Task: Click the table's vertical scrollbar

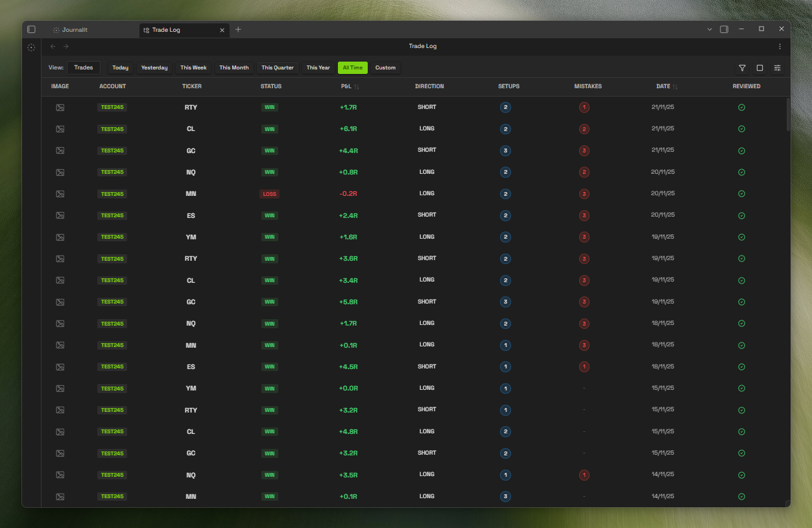Action: point(788,114)
